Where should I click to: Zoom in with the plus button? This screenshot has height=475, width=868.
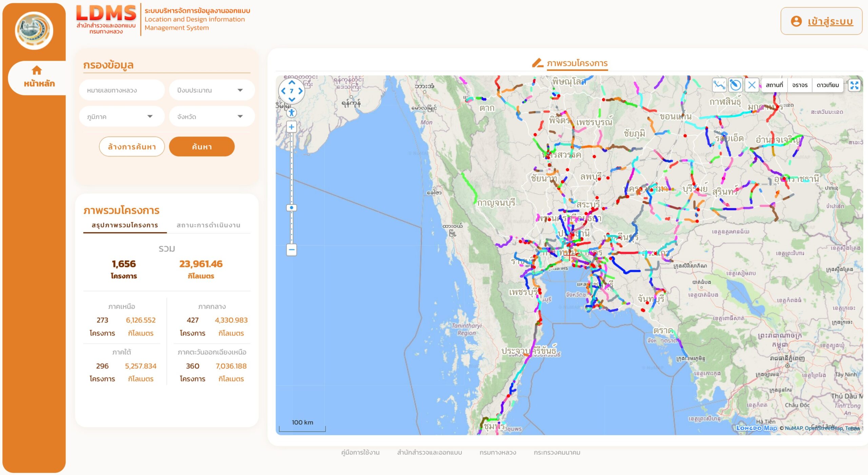(292, 127)
